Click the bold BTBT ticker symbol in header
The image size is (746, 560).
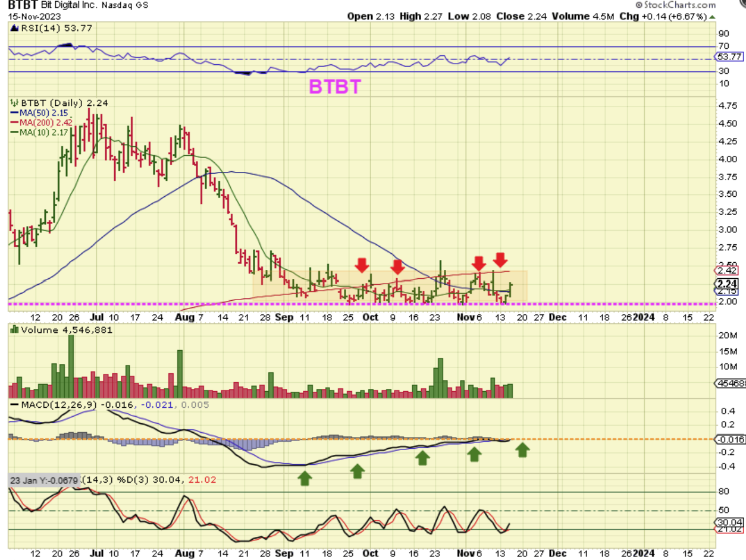(23, 5)
